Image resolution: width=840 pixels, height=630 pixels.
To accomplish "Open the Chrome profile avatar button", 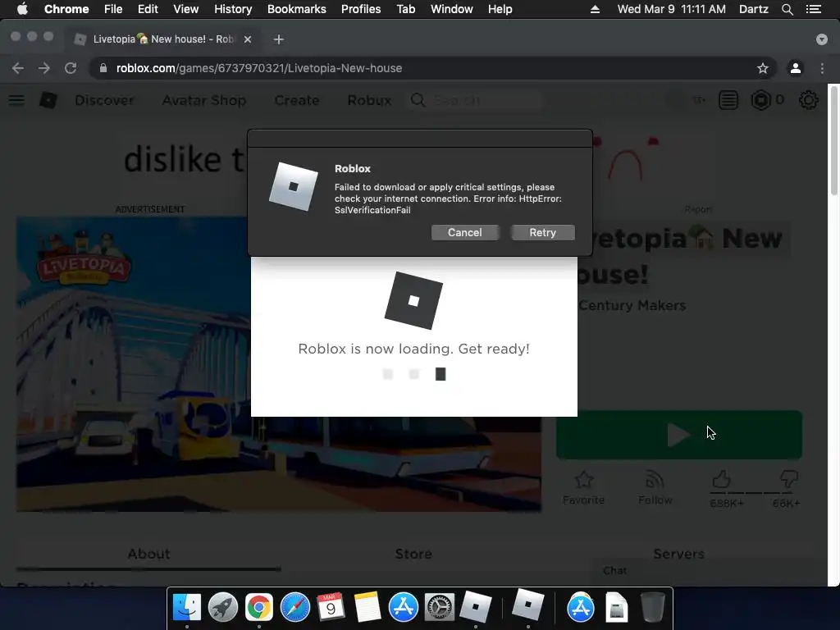I will 796,68.
